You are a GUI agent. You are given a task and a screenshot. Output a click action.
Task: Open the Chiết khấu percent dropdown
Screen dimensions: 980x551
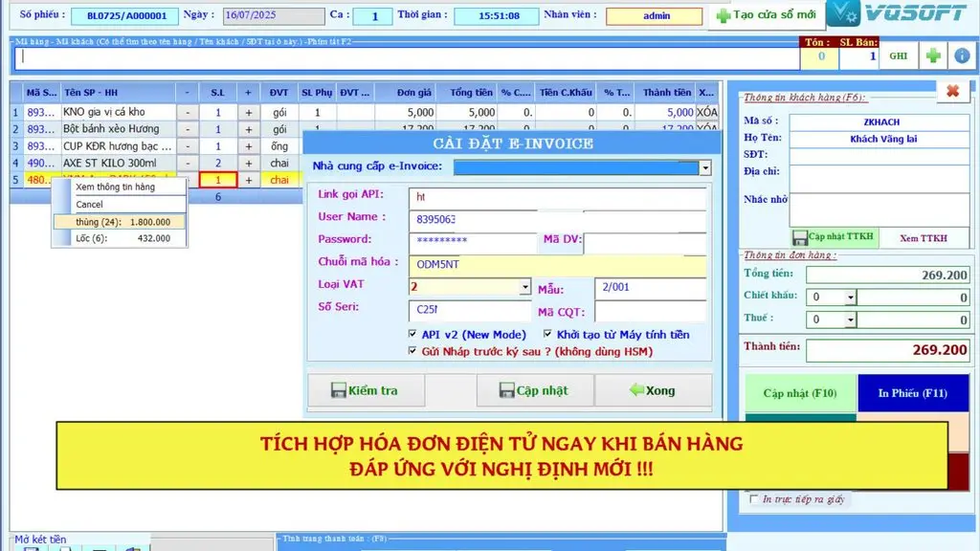850,298
